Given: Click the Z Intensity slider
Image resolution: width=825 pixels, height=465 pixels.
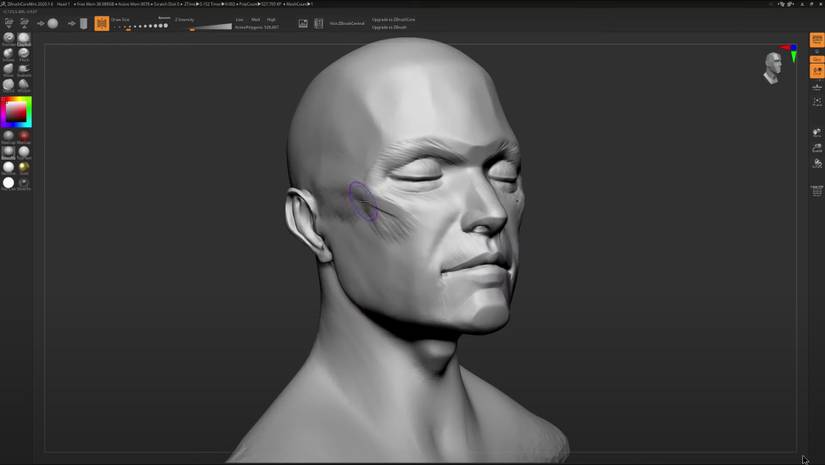Looking at the screenshot, I should click(210, 27).
